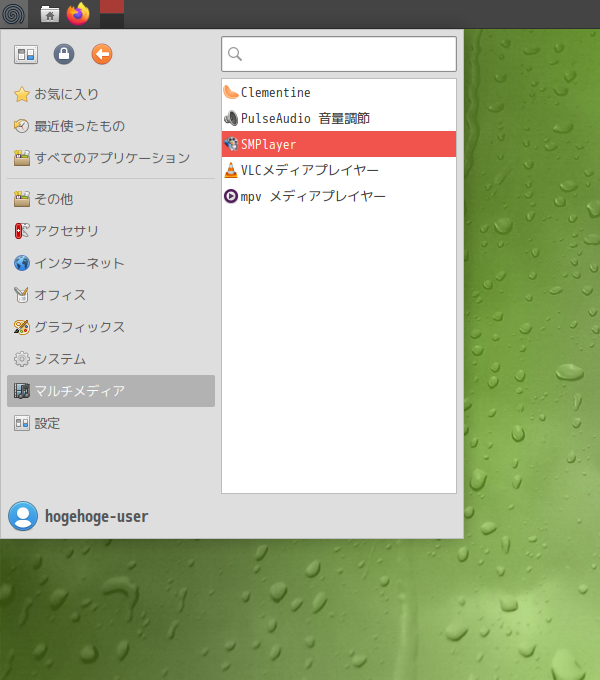600x680 pixels.
Task: Click the hogehoge-user avatar icon
Action: point(23,516)
